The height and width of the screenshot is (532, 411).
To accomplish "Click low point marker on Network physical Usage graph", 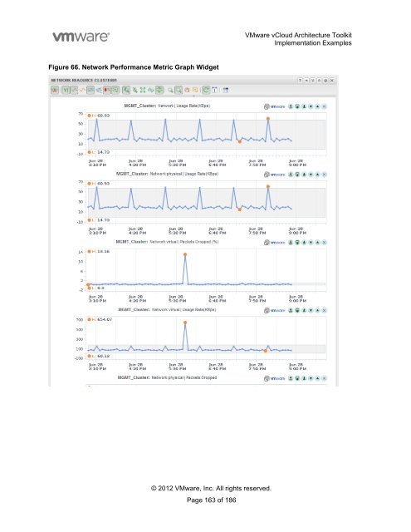I will 240,209.
